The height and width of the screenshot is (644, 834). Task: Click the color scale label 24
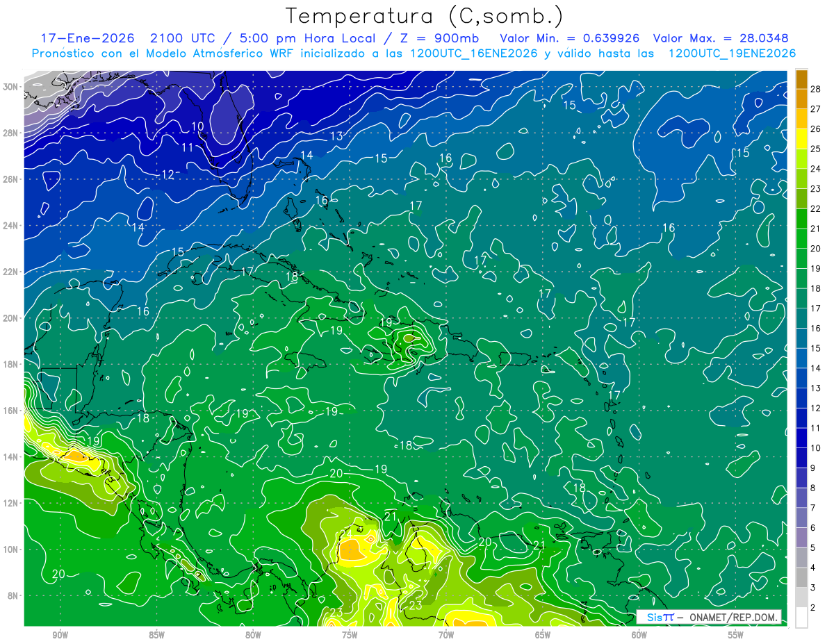coord(815,169)
